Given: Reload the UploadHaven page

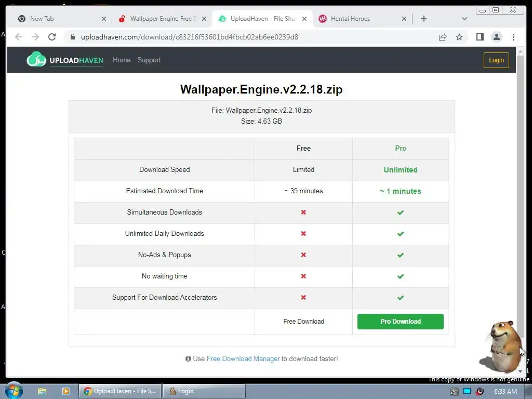Looking at the screenshot, I should click(52, 37).
